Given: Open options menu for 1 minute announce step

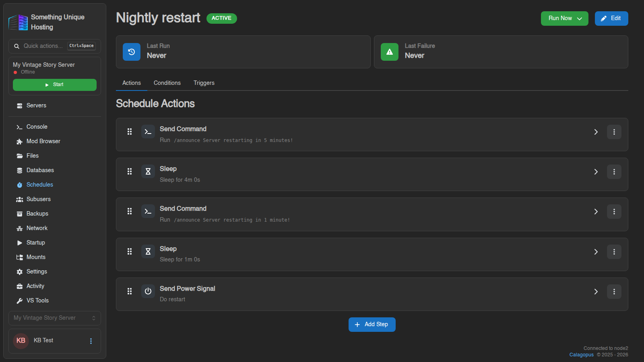Looking at the screenshot, I should coord(614,212).
